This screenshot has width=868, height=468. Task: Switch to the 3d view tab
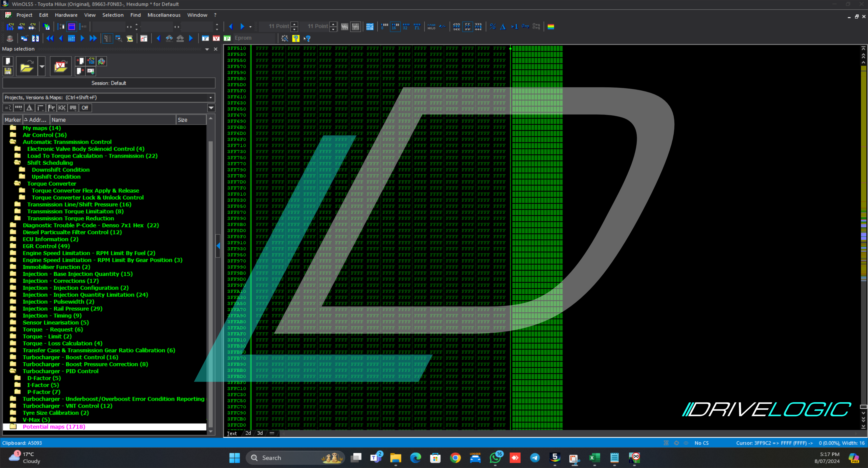pos(260,433)
